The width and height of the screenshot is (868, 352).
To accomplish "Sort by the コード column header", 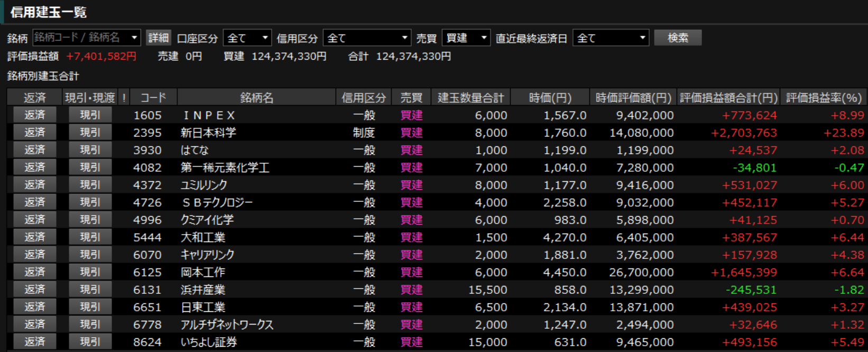I will click(153, 98).
